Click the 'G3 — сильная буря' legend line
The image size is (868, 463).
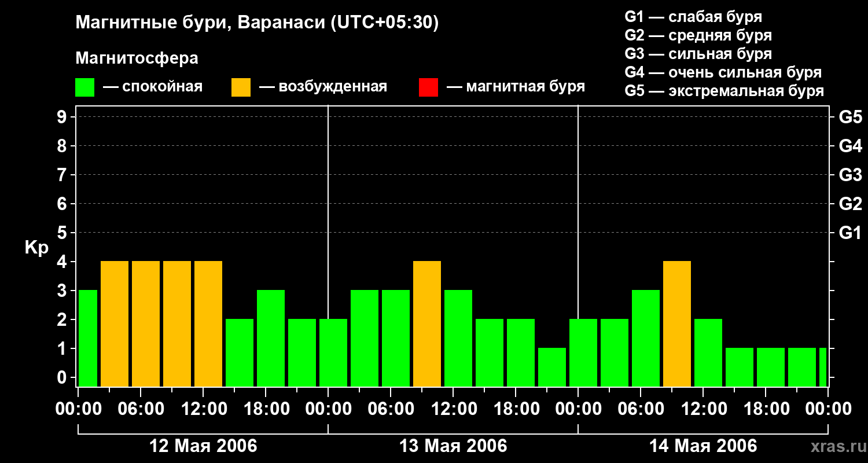[x=698, y=54]
